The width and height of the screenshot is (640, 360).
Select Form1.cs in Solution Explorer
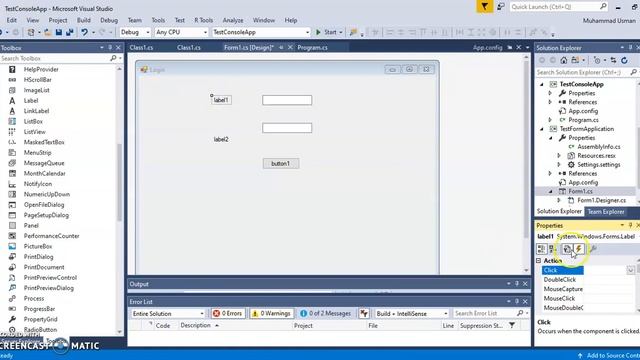[x=580, y=191]
